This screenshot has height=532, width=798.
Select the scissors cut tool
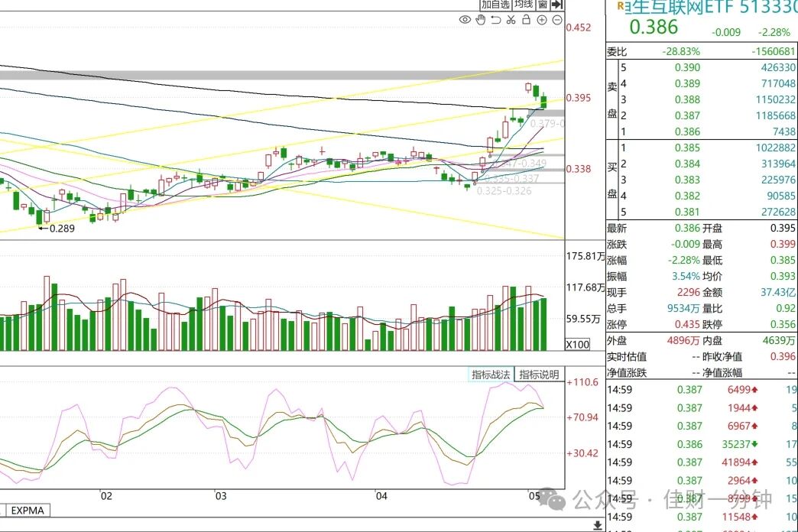(x=511, y=20)
